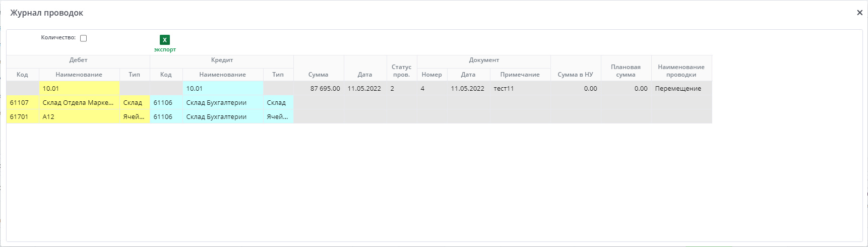Click the Плановая сумма column header
868x247 pixels.
click(626, 71)
